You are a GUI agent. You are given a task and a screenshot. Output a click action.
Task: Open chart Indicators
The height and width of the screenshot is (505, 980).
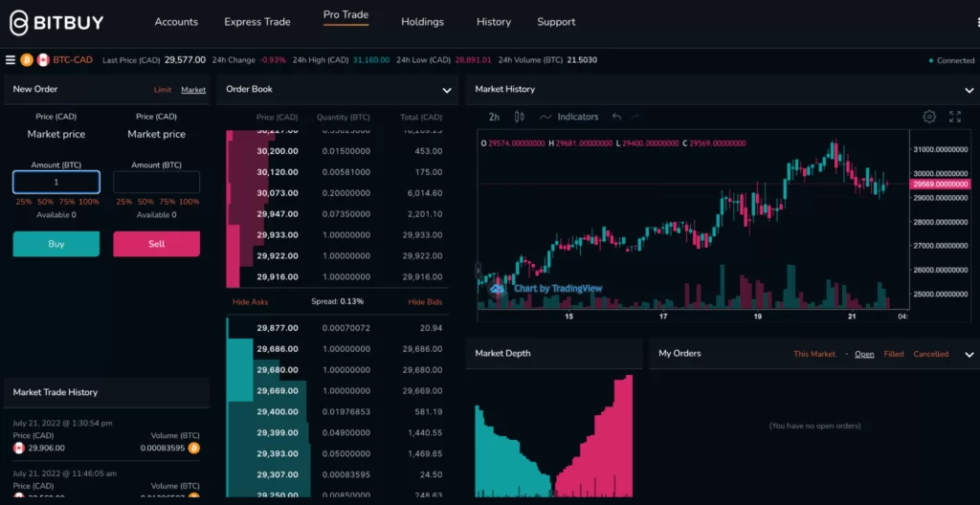(x=568, y=117)
